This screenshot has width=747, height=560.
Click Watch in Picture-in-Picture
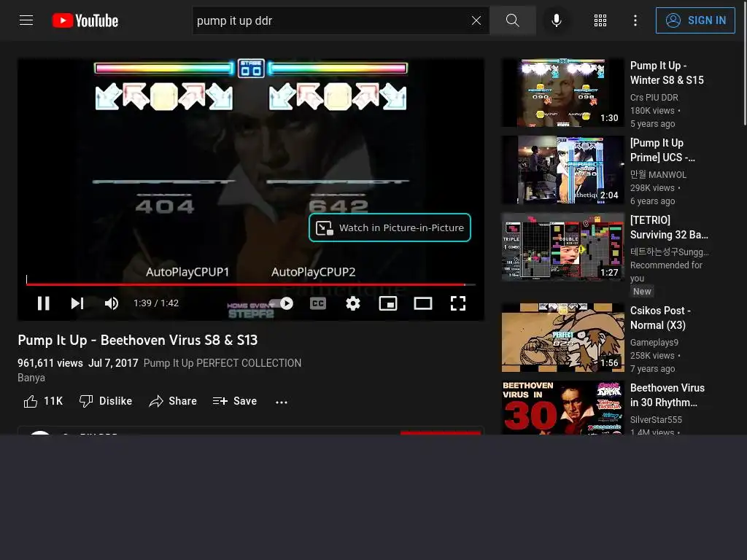click(x=390, y=227)
